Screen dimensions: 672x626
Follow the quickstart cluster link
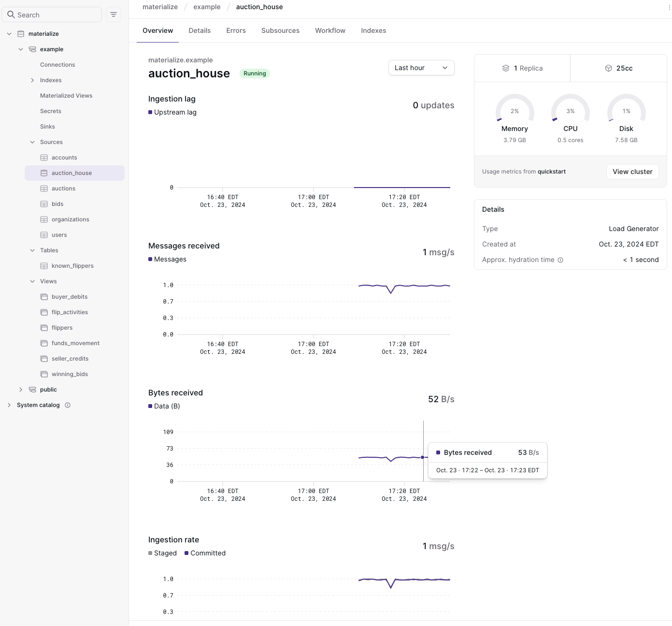[551, 171]
